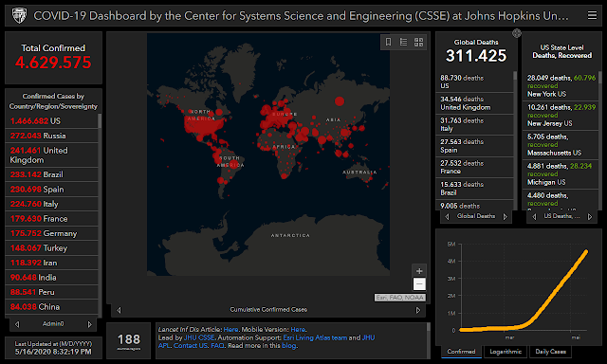Select 88.541 Peru row
Image resolution: width=607 pixels, height=364 pixels.
[x=51, y=292]
